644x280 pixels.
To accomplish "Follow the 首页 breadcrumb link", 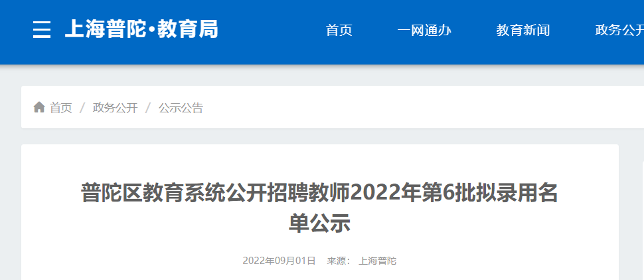I will tap(61, 108).
